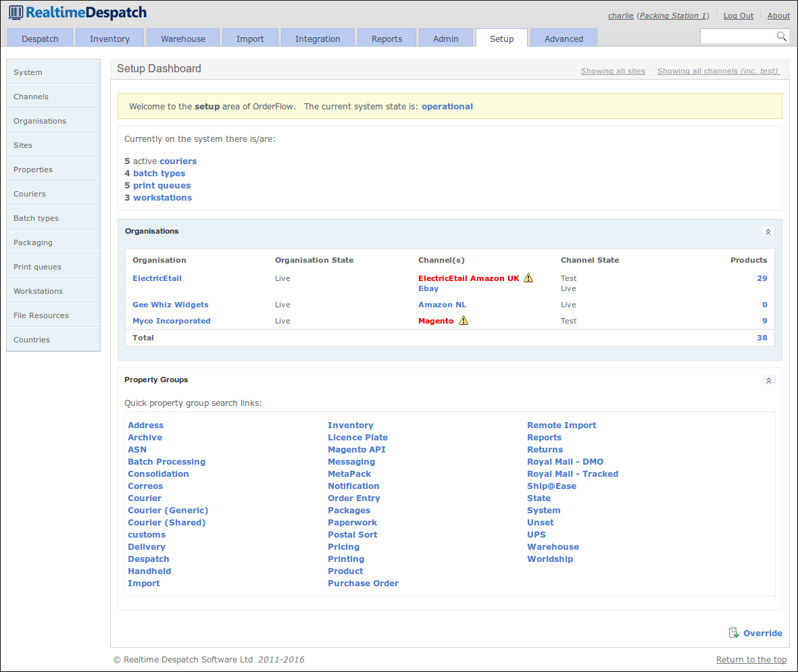The height and width of the screenshot is (672, 798).
Task: Select Workstations in the sidebar
Action: coord(53,291)
